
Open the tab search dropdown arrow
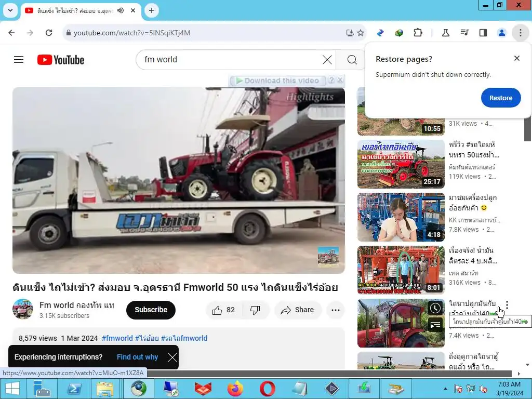pos(10,10)
